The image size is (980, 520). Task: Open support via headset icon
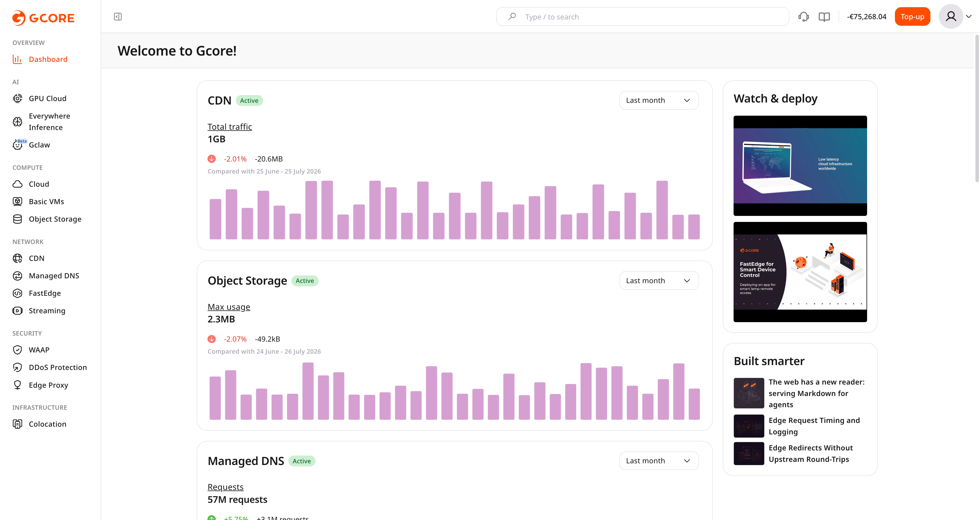(x=803, y=17)
